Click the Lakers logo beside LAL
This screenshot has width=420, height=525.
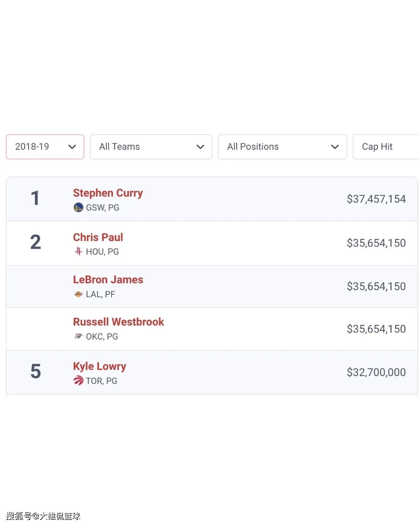(x=78, y=294)
